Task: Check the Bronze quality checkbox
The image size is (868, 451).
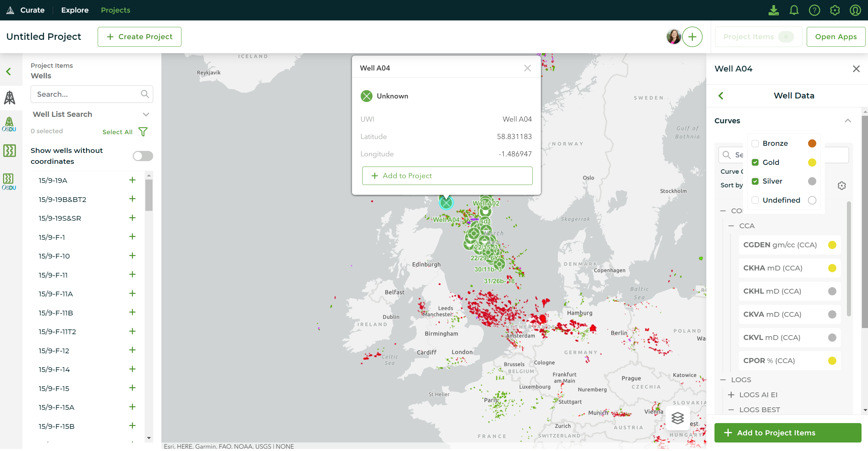Action: pos(755,143)
